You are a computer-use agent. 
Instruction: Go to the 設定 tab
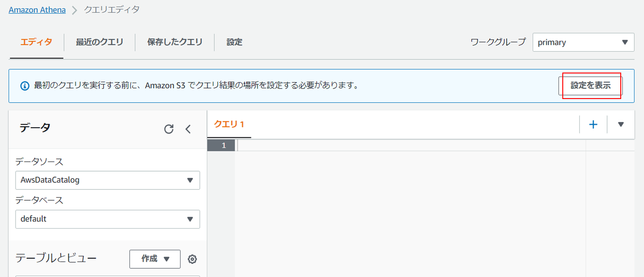click(x=235, y=42)
